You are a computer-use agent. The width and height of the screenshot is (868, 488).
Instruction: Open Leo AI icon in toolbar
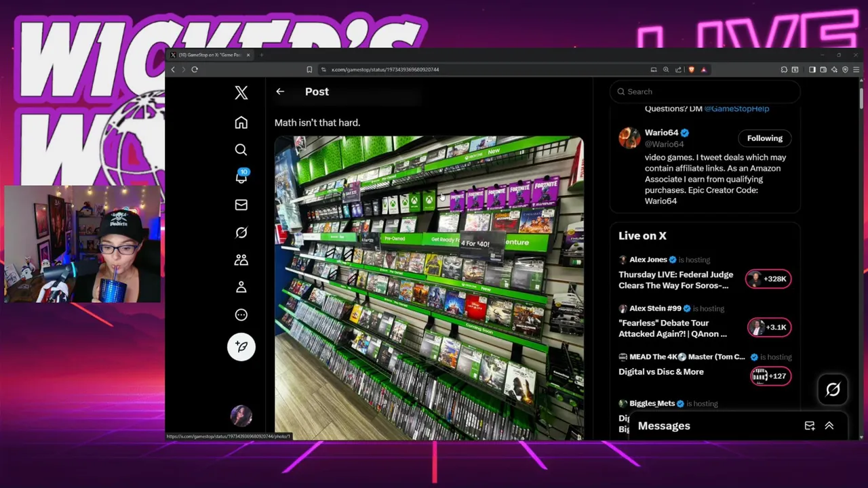[x=834, y=69]
